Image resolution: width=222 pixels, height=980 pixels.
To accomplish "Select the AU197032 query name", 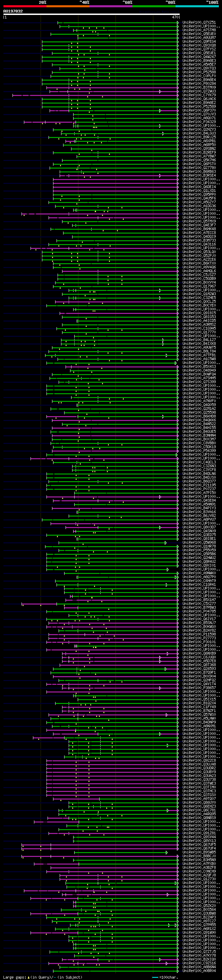I will pyautogui.click(x=13, y=11).
